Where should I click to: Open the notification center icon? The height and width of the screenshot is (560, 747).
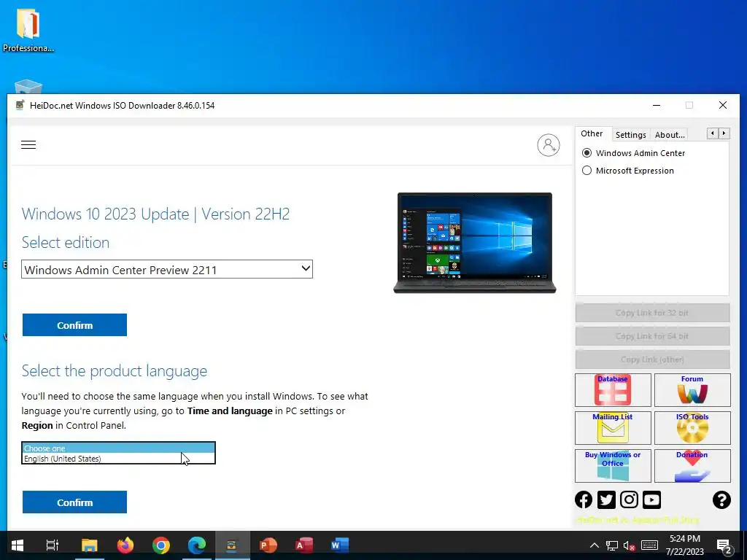[724, 545]
